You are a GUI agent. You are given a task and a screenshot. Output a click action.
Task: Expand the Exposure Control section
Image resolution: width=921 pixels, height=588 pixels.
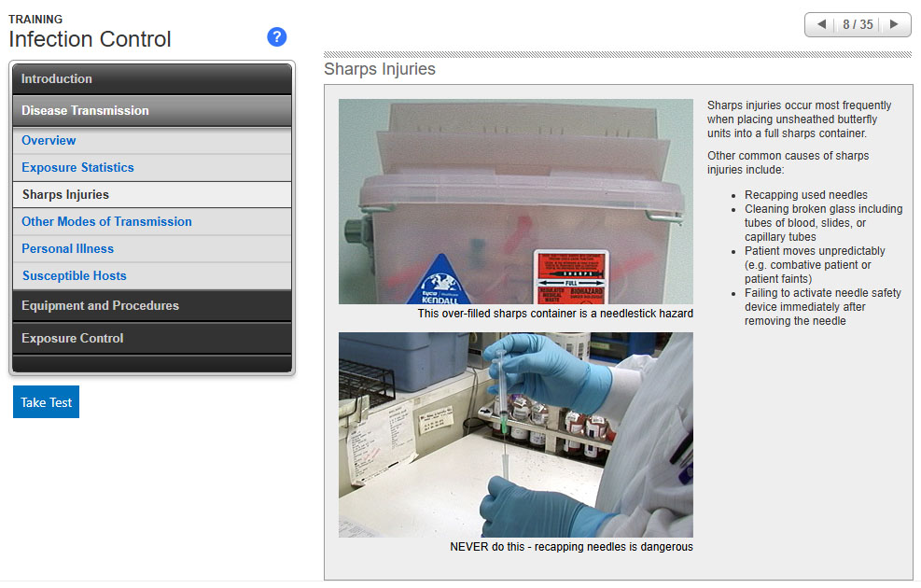pyautogui.click(x=152, y=338)
